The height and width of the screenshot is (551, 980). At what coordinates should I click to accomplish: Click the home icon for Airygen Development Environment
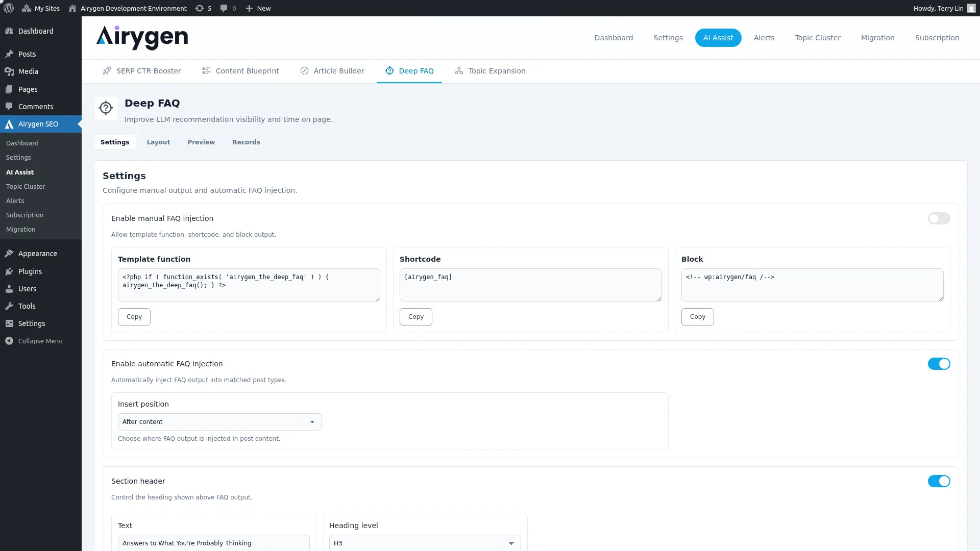[72, 8]
